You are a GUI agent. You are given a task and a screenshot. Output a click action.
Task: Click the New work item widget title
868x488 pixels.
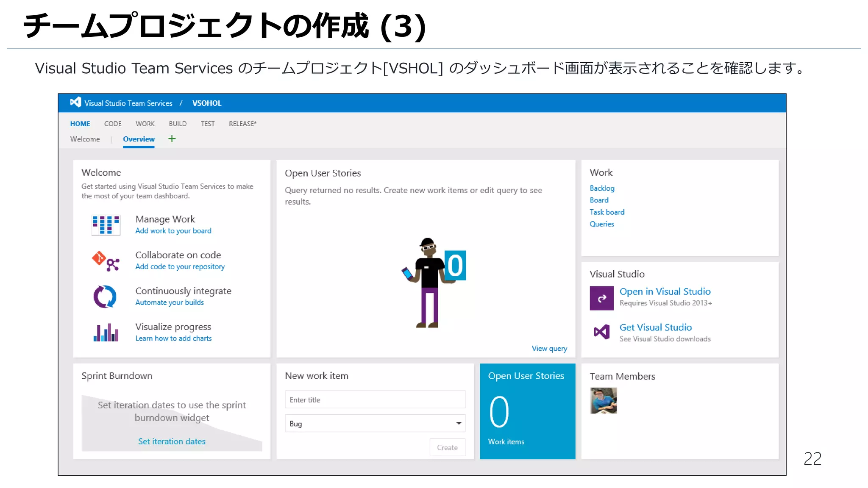(317, 376)
